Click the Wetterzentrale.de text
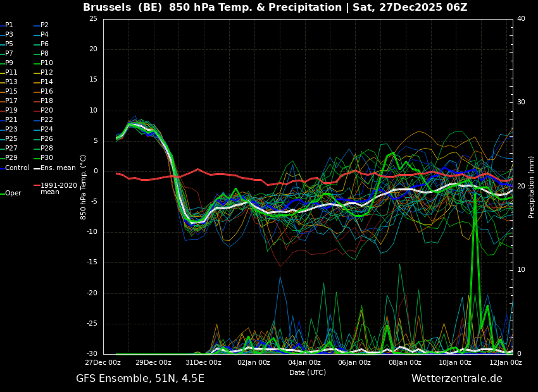Image resolution: width=538 pixels, height=392 pixels. click(x=457, y=379)
